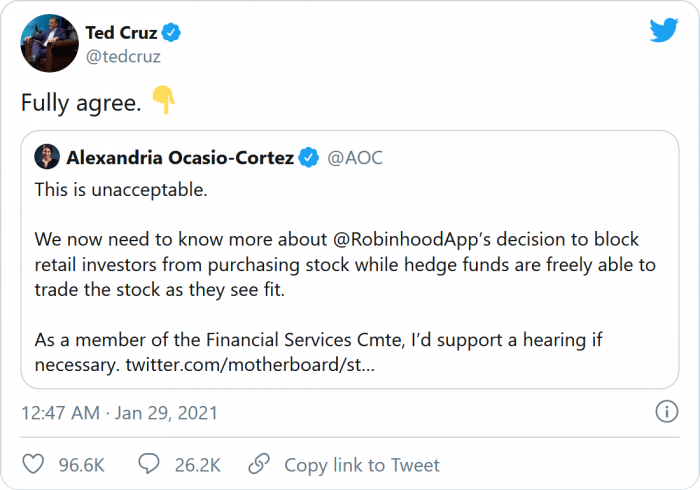Click the pointing down hand emoji
700x490 pixels.
(164, 100)
